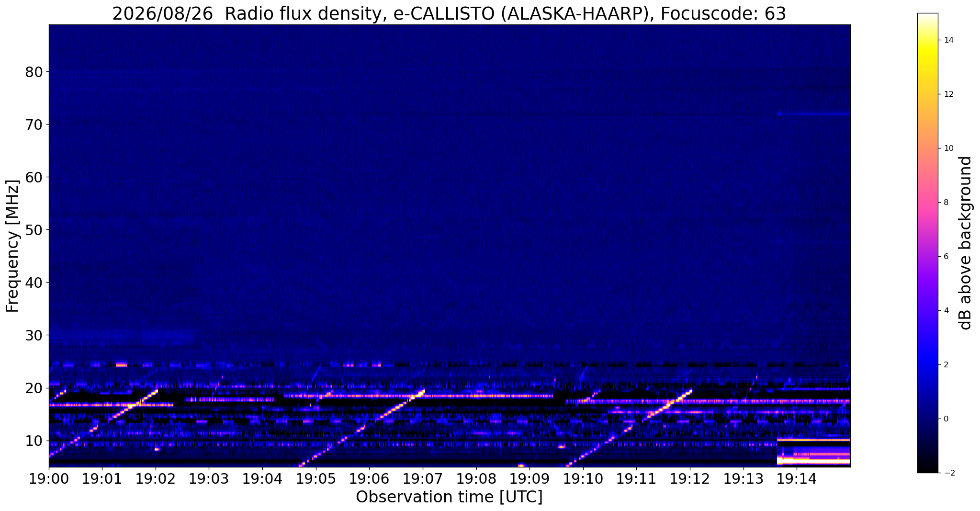Screen dimensions: 980x511
Task: Click the plot title mentioning ALASKA-HAARP
Action: [449, 14]
